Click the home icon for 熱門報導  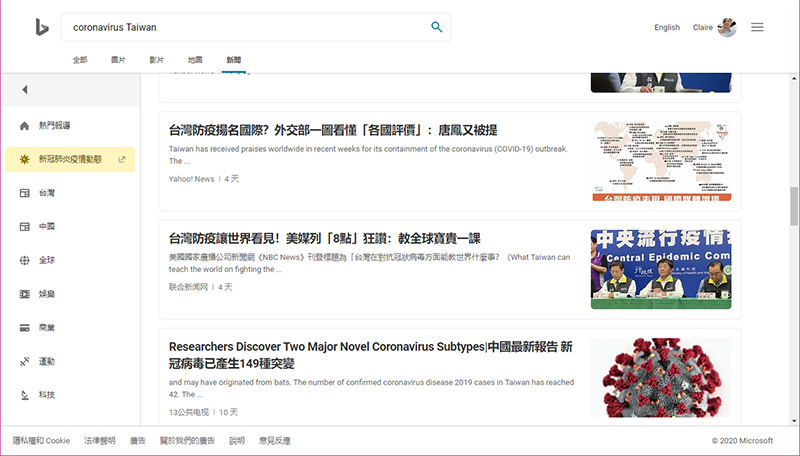[24, 125]
